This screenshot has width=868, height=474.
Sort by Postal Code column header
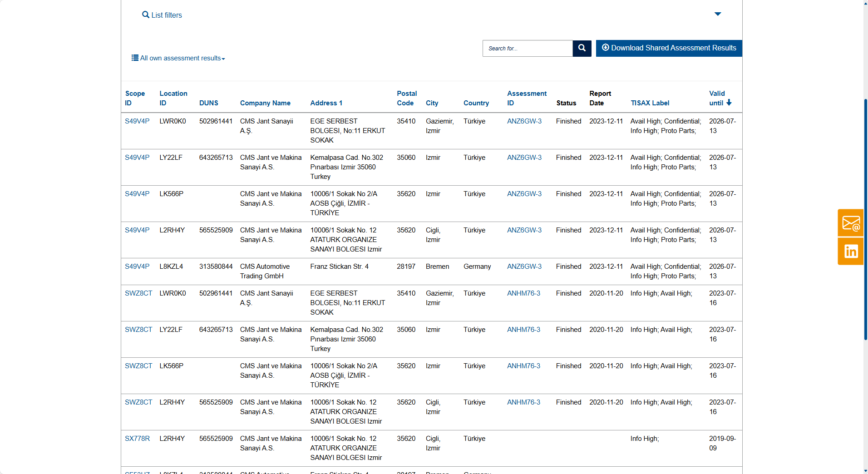click(406, 98)
